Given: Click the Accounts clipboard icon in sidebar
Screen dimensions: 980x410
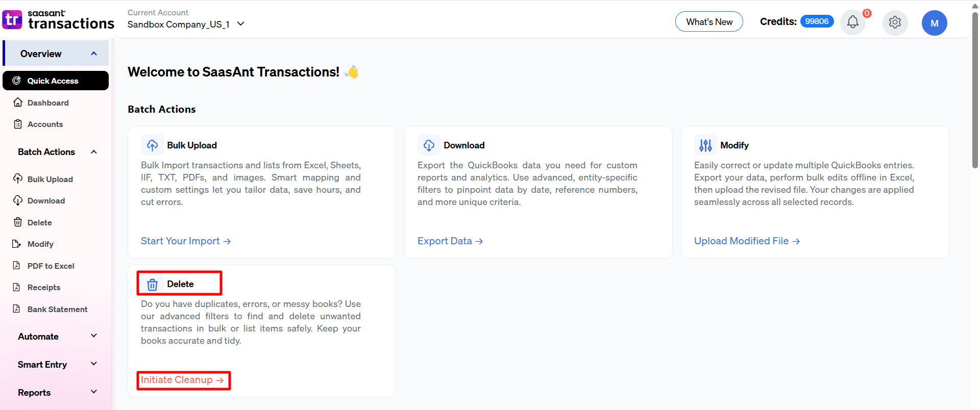Looking at the screenshot, I should tap(18, 124).
